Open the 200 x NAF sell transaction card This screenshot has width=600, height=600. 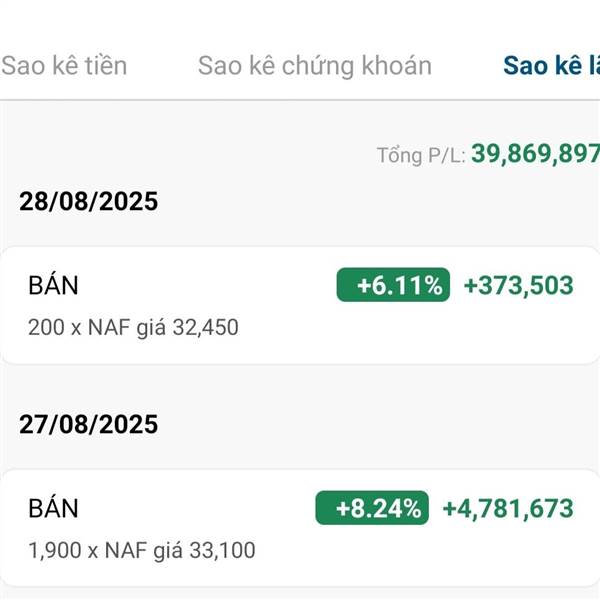click(x=300, y=305)
